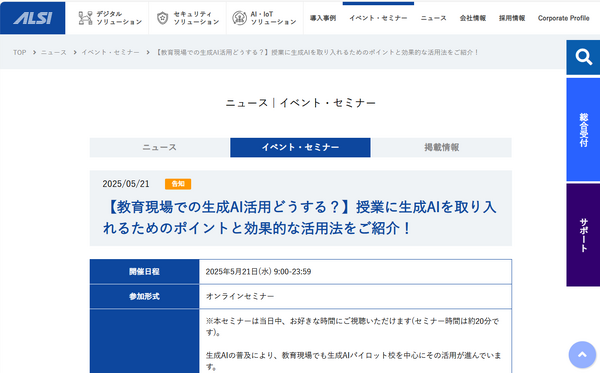Click the current page title in breadcrumb
600x373 pixels.
316,52
